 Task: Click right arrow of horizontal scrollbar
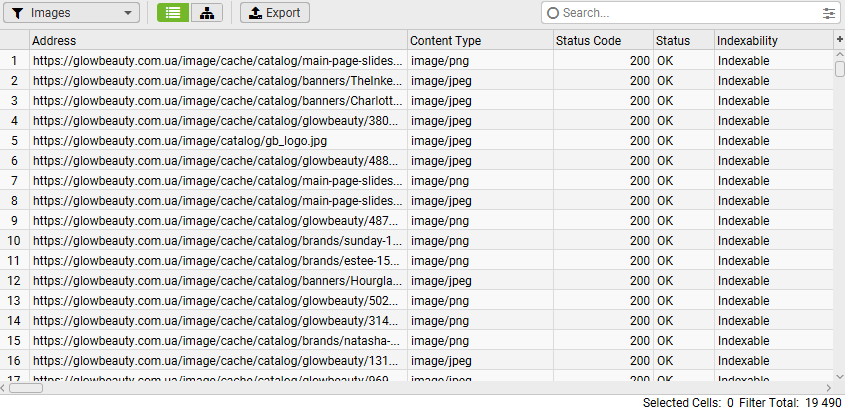point(828,388)
